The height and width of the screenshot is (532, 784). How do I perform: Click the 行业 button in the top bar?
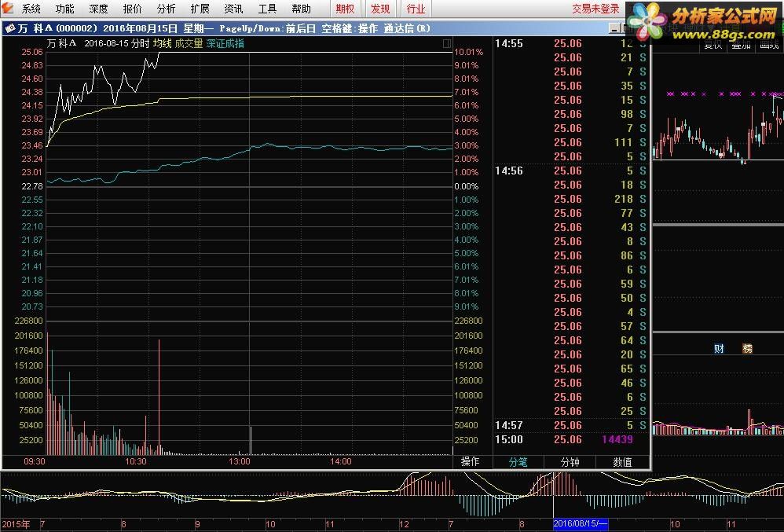[416, 9]
